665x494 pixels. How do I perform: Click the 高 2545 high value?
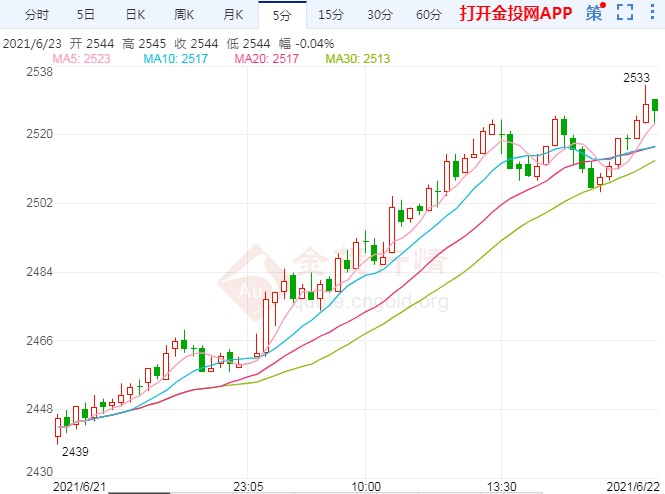(x=144, y=44)
